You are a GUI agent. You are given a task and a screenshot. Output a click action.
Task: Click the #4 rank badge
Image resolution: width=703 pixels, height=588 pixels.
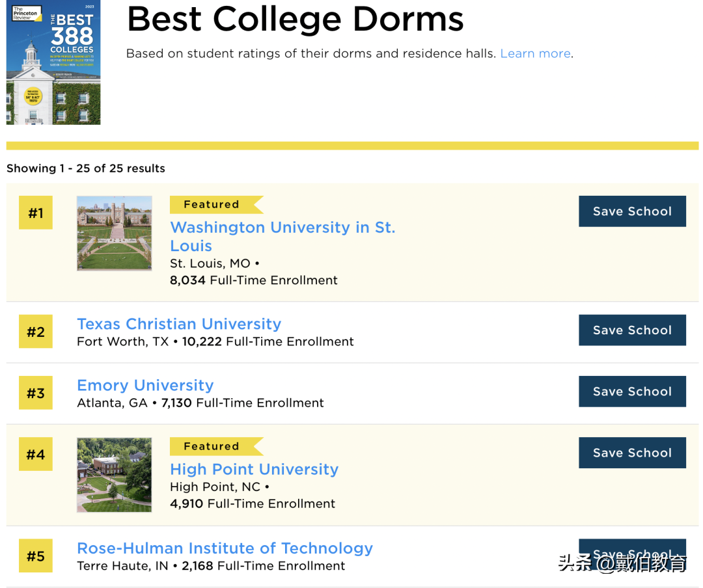[36, 455]
